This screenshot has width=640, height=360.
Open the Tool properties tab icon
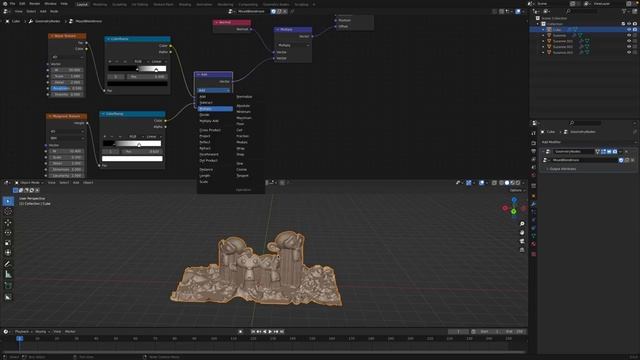[x=533, y=133]
